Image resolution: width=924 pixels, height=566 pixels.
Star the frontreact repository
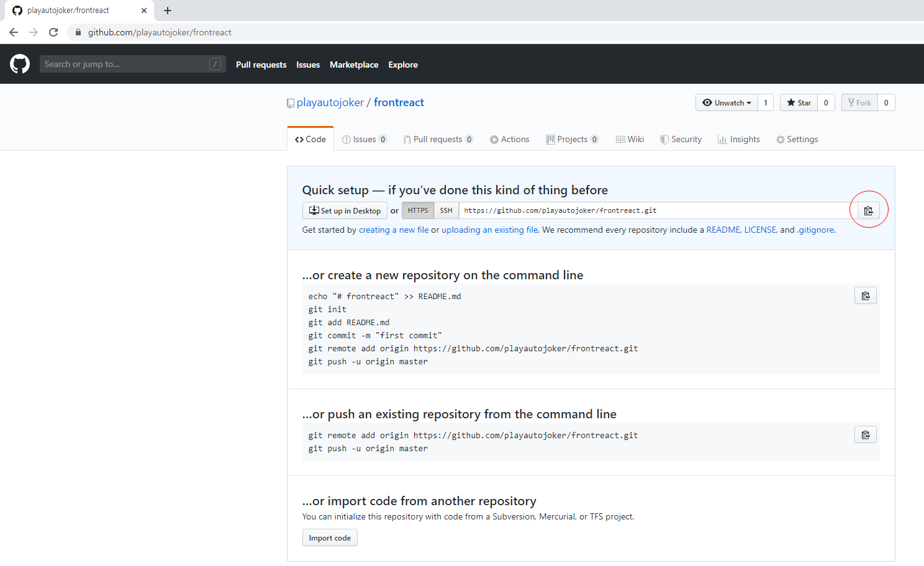799,102
